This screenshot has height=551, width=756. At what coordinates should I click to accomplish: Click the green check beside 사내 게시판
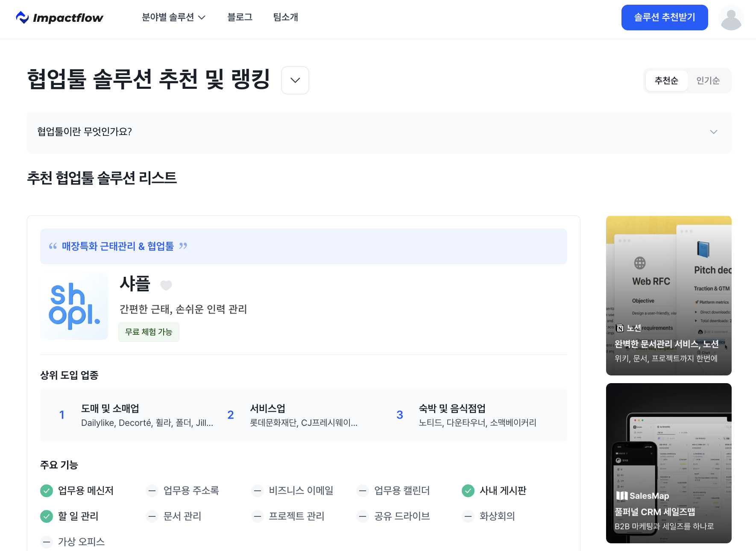468,491
